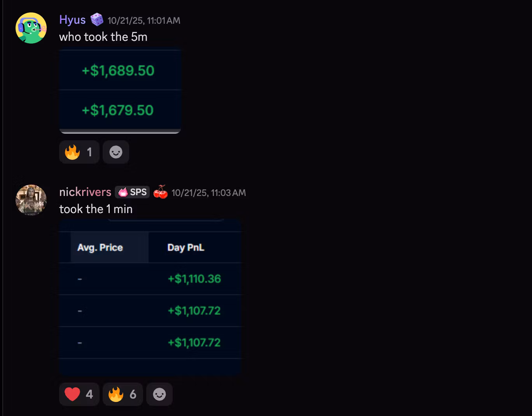The image size is (532, 416).
Task: Click the SPS server tag badge
Action: click(x=132, y=192)
